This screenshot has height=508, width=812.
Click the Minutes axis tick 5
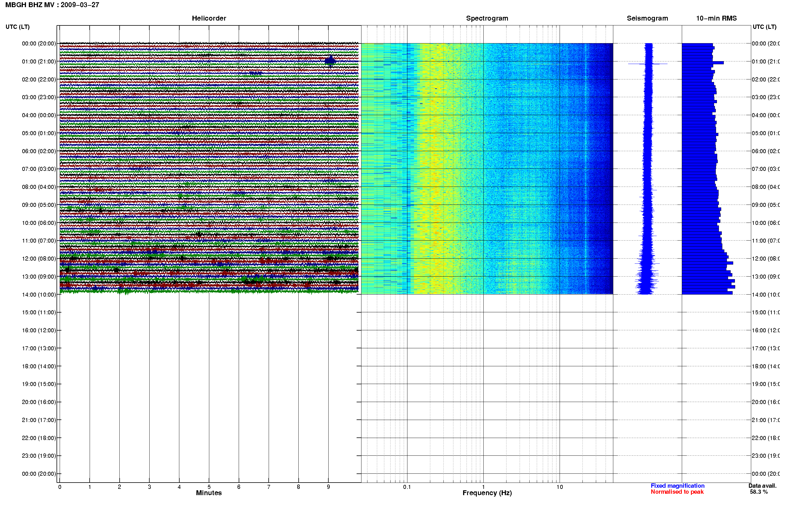coord(209,487)
